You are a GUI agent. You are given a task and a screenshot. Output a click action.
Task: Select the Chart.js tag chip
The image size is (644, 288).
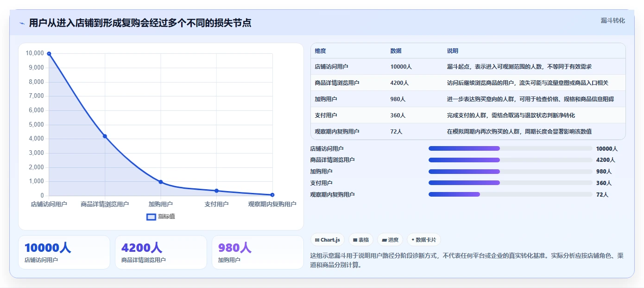328,240
